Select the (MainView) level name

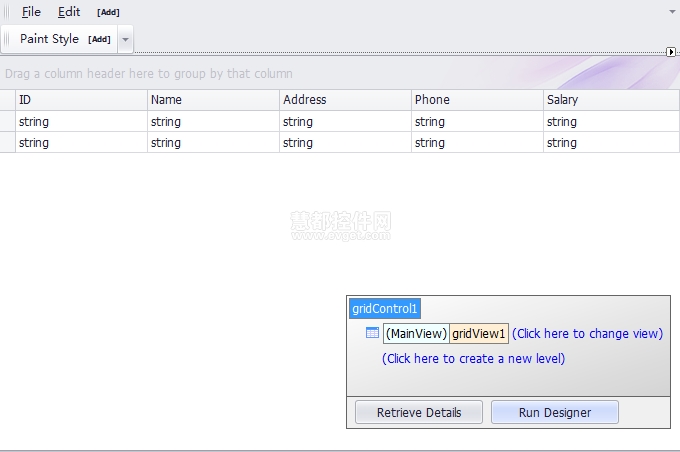416,334
